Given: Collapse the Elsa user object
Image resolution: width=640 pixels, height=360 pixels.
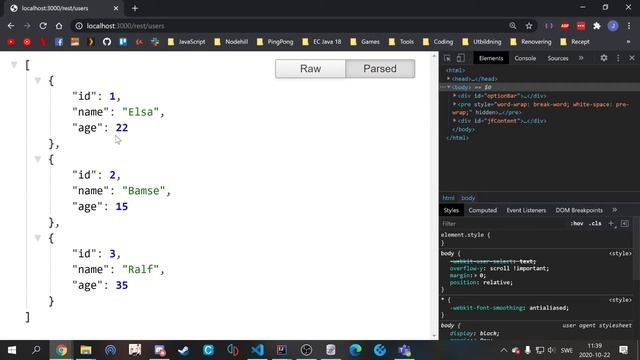Looking at the screenshot, I should pos(38,80).
